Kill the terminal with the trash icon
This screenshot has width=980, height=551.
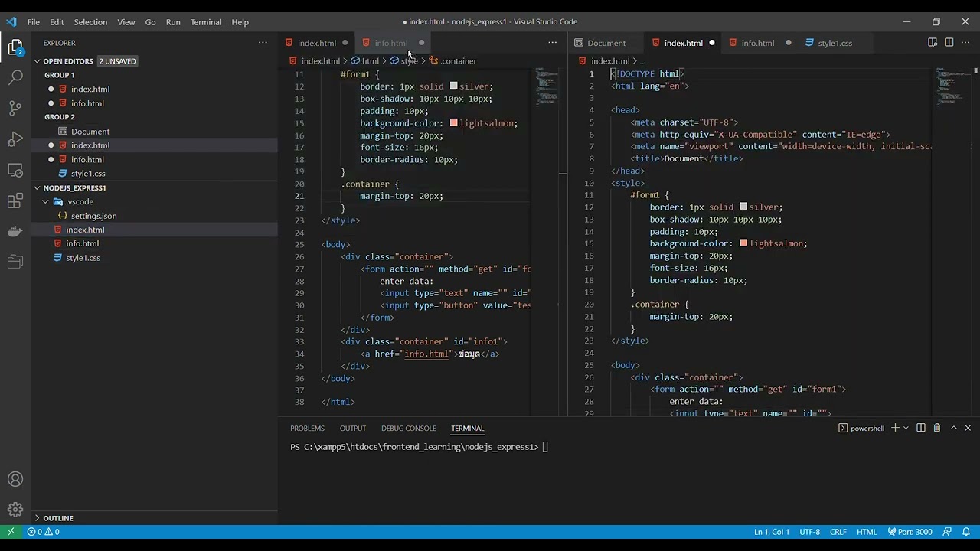point(936,428)
